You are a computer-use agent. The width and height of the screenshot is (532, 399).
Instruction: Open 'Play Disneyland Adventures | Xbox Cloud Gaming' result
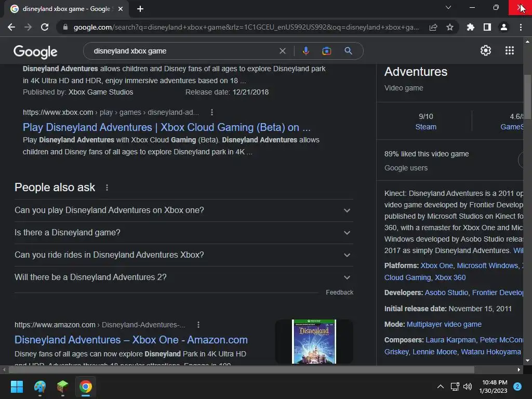[167, 127]
